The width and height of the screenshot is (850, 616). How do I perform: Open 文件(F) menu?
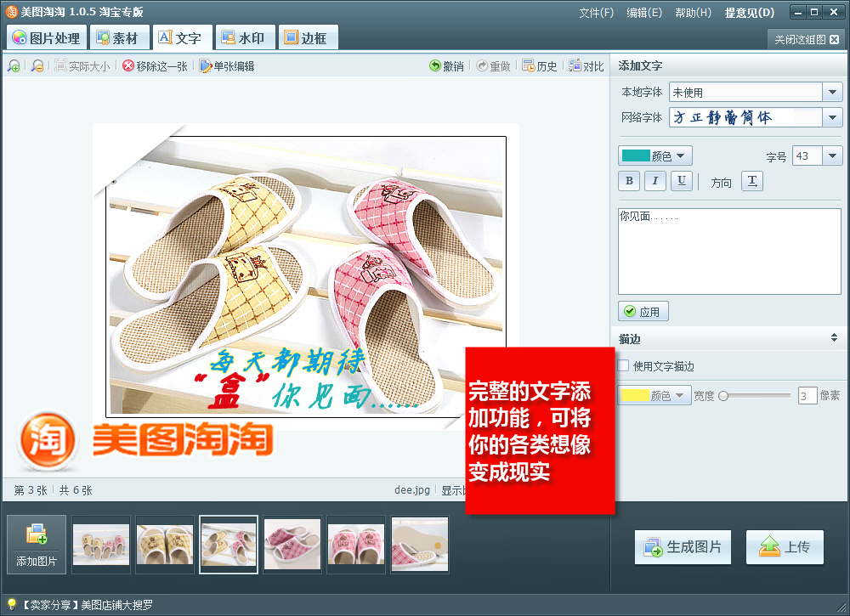(x=596, y=13)
